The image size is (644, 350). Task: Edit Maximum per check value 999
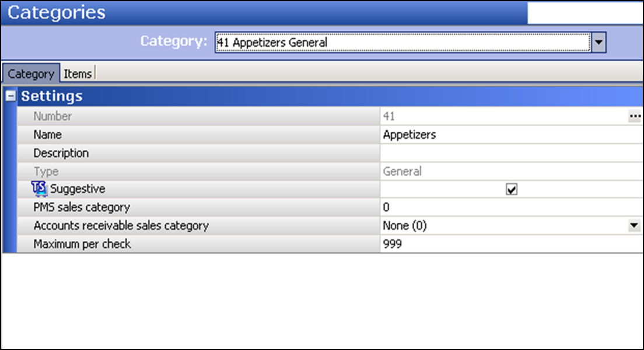coord(512,244)
